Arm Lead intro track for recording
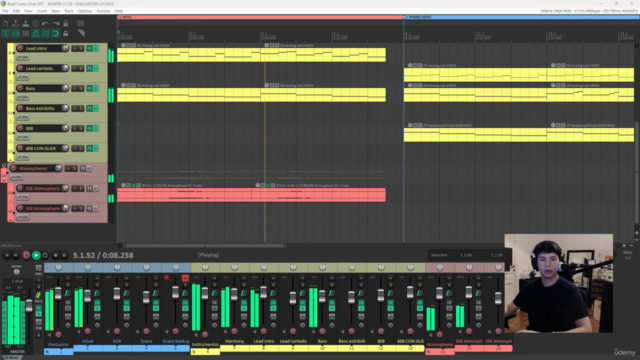Image resolution: width=640 pixels, height=360 pixels. coord(20,48)
